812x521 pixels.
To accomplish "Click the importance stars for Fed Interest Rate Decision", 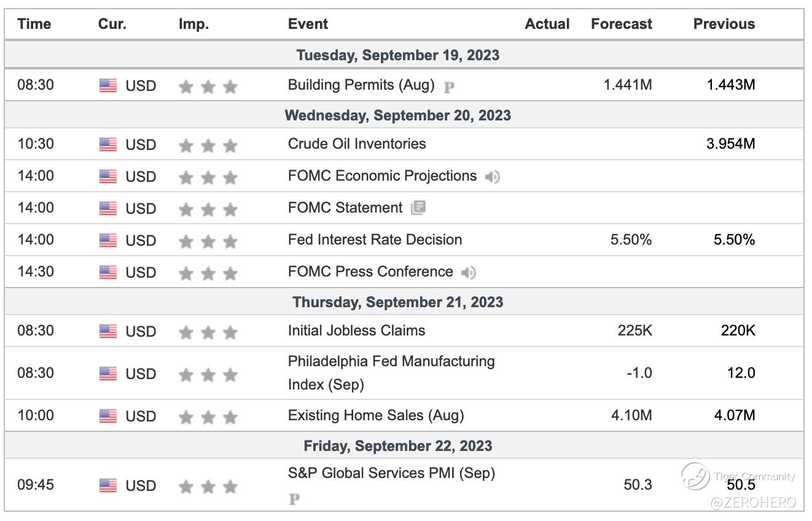I will click(208, 241).
